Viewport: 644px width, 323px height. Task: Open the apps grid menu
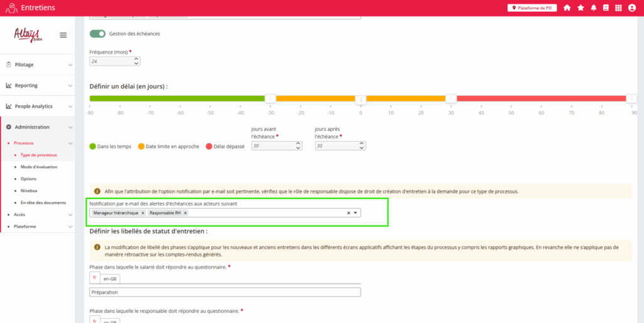(618, 8)
